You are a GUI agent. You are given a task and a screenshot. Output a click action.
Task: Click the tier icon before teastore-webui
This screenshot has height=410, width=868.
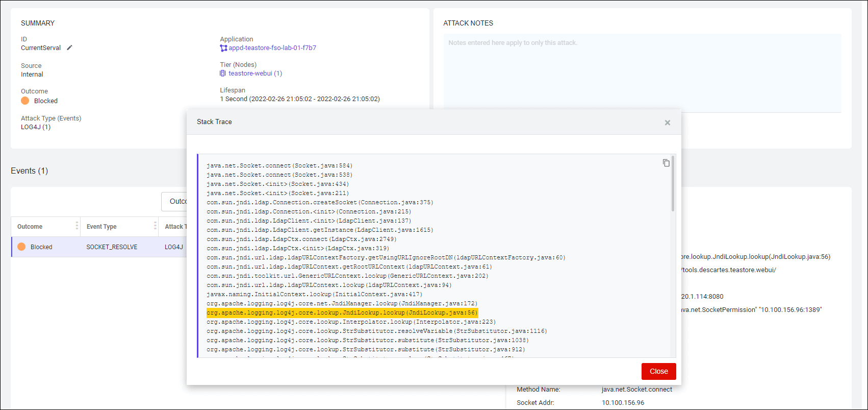[x=223, y=74]
